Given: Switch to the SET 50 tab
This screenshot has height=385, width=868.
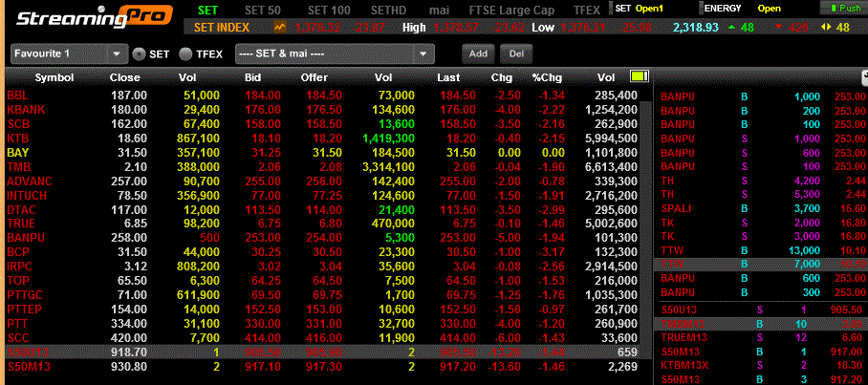Looking at the screenshot, I should pos(264,10).
